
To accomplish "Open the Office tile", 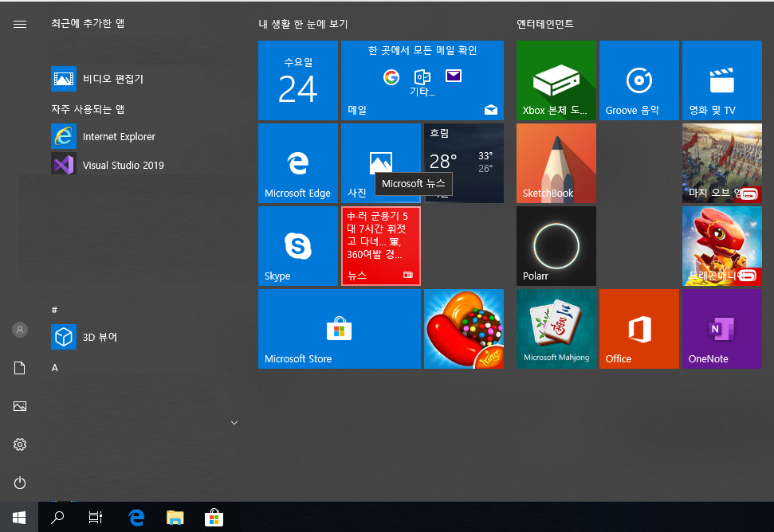I will pyautogui.click(x=639, y=329).
